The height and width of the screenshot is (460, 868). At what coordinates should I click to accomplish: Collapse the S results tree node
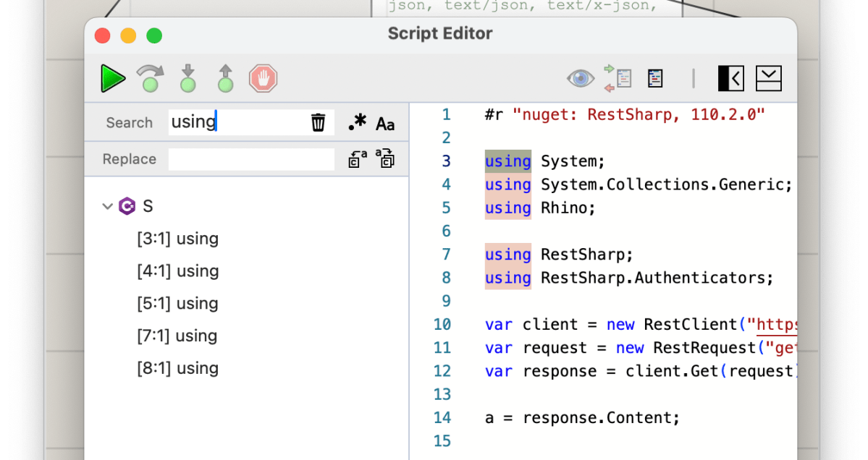pyautogui.click(x=107, y=206)
